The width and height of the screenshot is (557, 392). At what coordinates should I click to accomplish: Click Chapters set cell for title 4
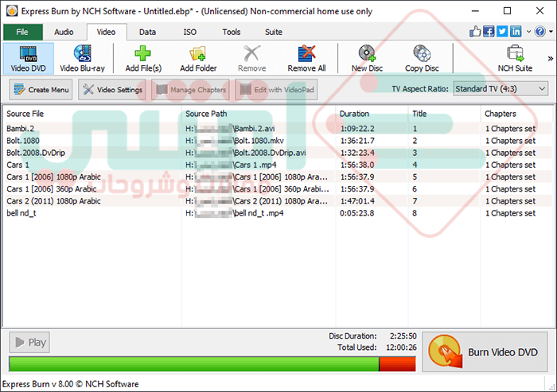[510, 165]
